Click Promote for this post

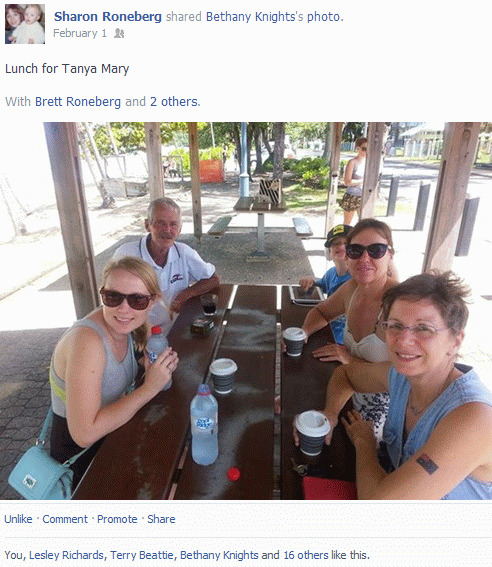(117, 519)
